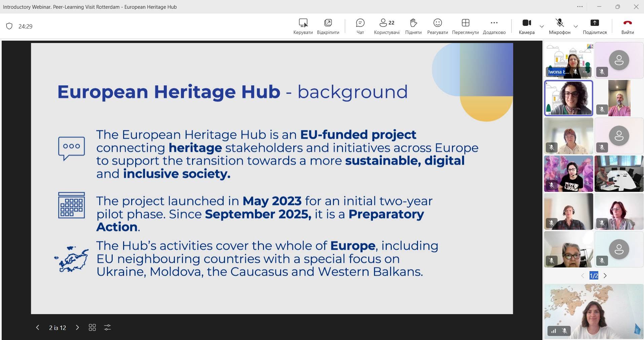Click the 'EU-funded project' bold text

click(358, 135)
